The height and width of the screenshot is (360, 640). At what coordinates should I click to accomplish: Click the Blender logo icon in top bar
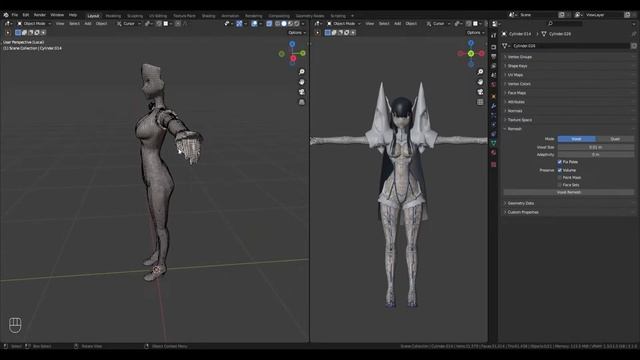tap(6, 15)
